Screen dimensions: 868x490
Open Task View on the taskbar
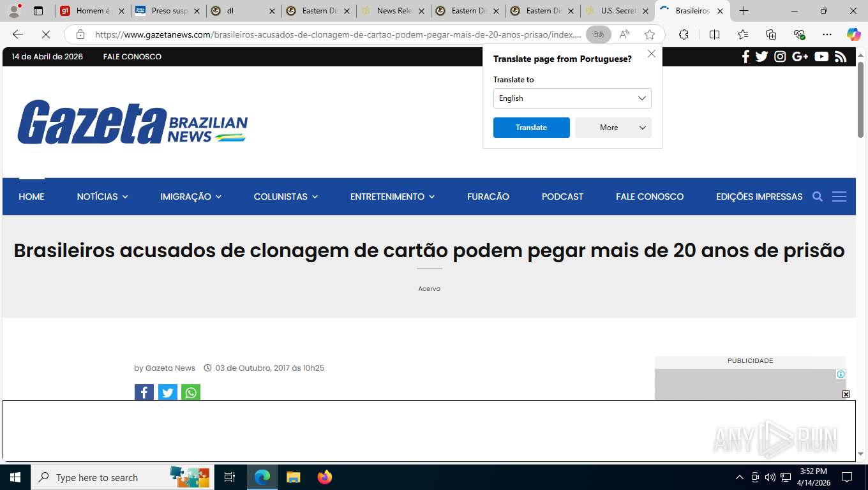coord(230,477)
